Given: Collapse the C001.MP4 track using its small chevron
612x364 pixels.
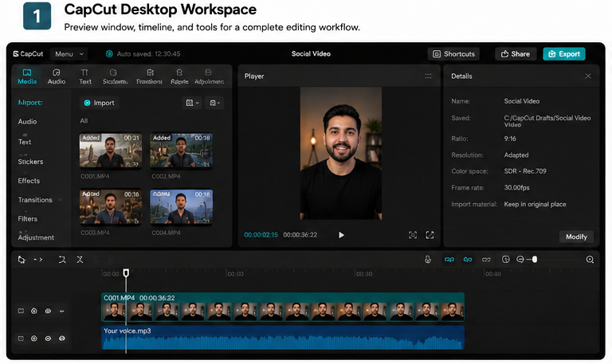Looking at the screenshot, I should (x=61, y=311).
